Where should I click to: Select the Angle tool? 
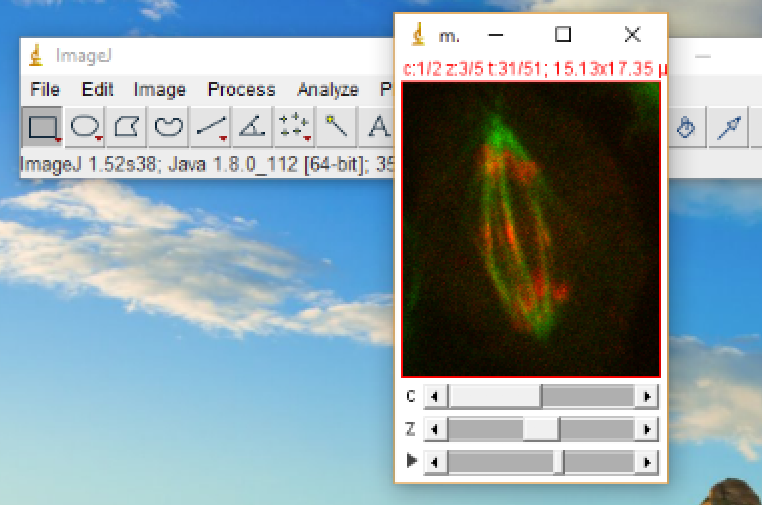click(252, 127)
